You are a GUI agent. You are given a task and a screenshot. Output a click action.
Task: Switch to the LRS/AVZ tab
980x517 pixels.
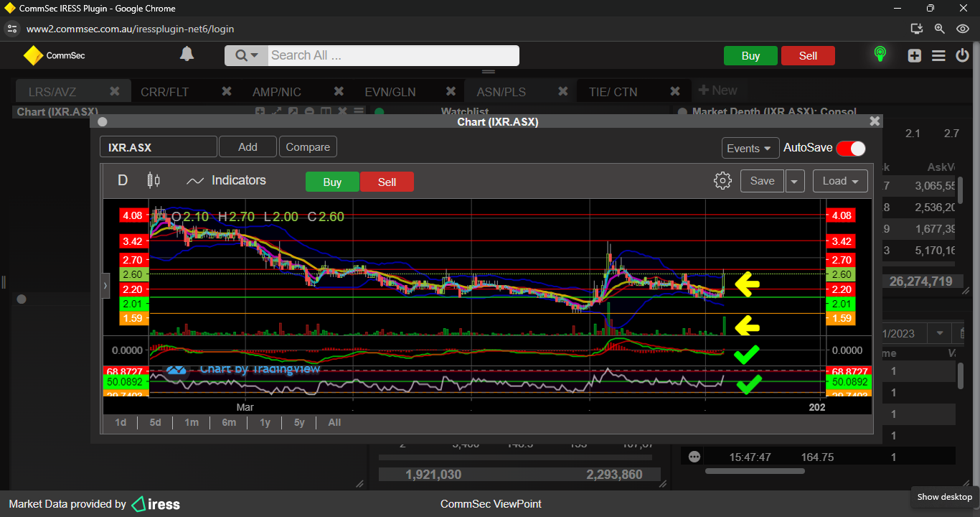coord(52,92)
